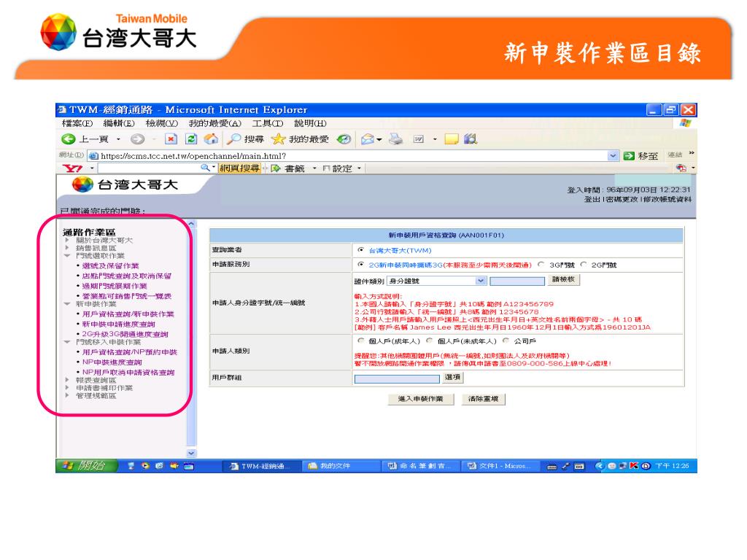Viewport: 747px width, 560px height.
Task: Click the Windows Start (開始) button
Action: 86,466
